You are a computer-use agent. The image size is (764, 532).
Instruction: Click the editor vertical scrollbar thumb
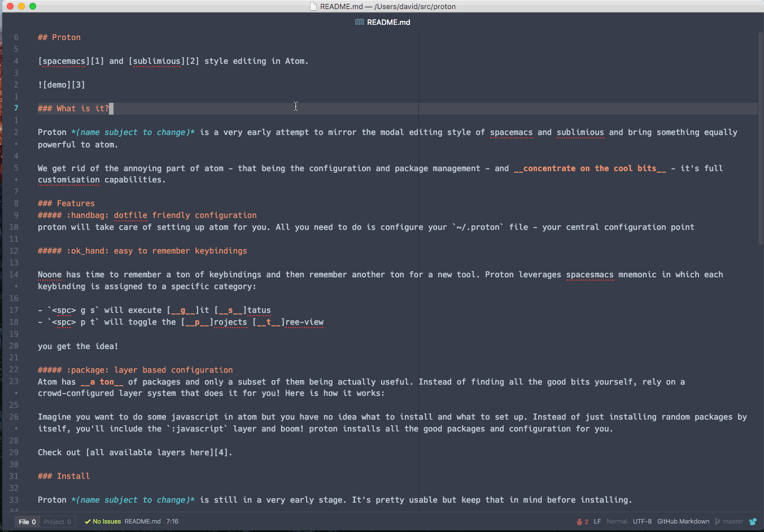pyautogui.click(x=761, y=138)
